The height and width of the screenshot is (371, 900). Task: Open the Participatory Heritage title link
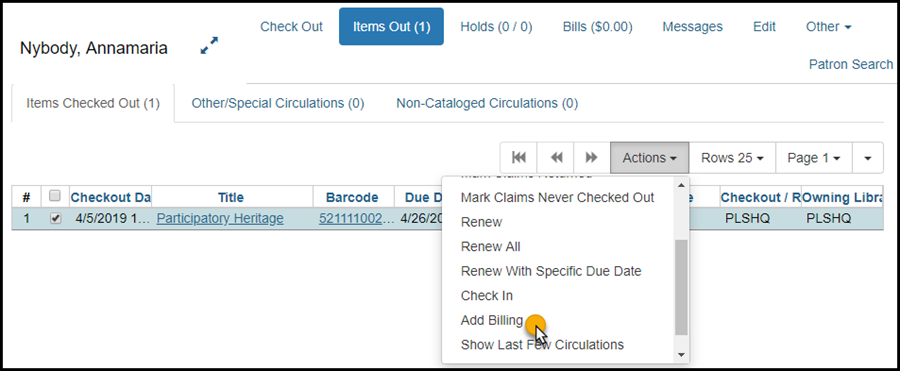[220, 218]
